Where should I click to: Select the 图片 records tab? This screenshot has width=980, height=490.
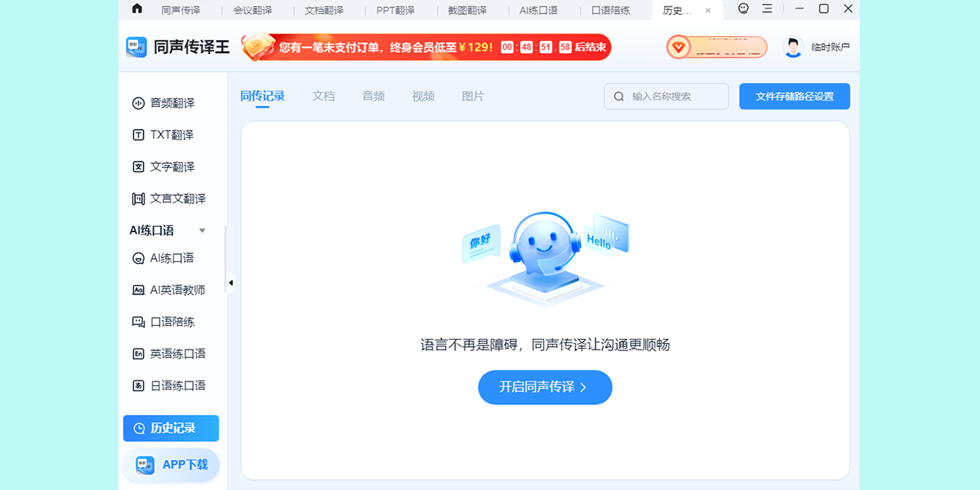[473, 96]
